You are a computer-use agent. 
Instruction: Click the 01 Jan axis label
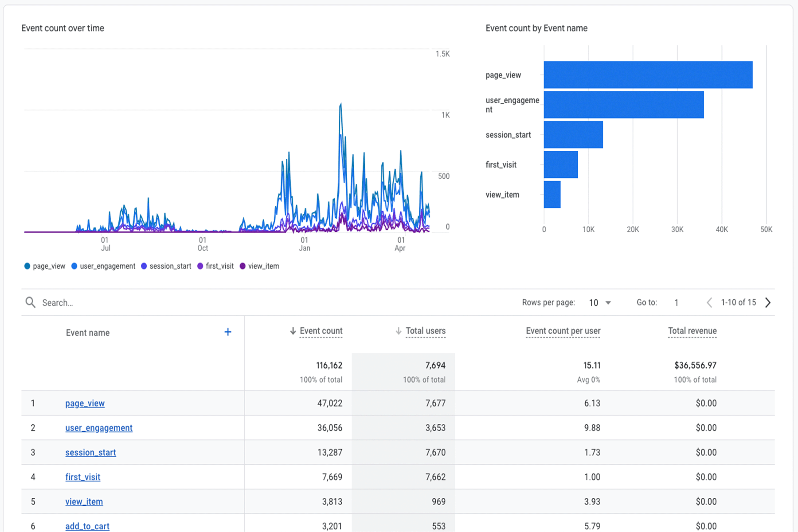pos(305,244)
